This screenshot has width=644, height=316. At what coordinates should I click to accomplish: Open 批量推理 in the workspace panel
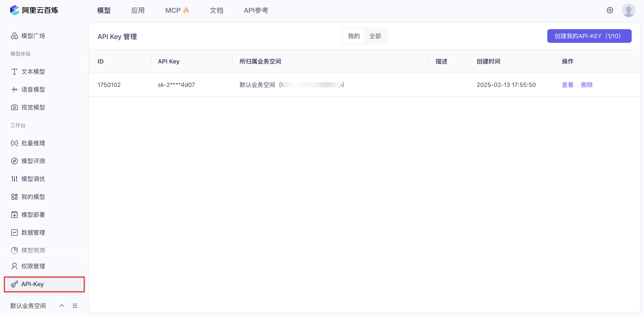[33, 143]
